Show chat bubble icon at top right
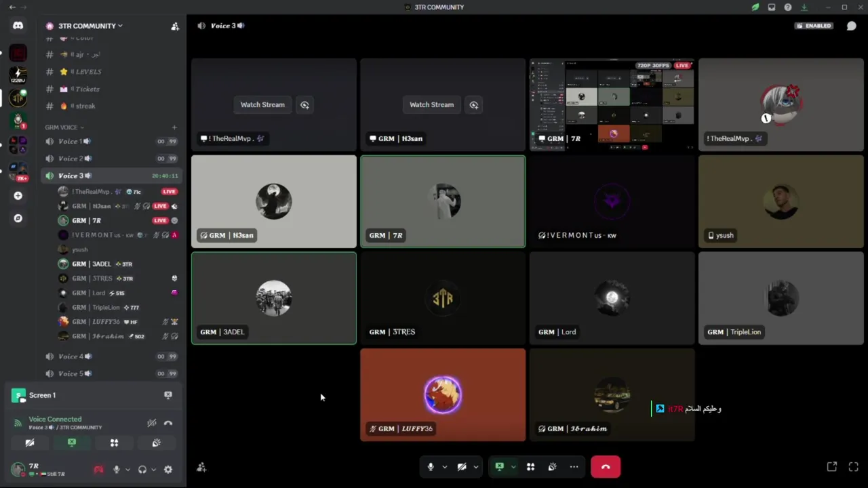The image size is (868, 488). (x=852, y=26)
